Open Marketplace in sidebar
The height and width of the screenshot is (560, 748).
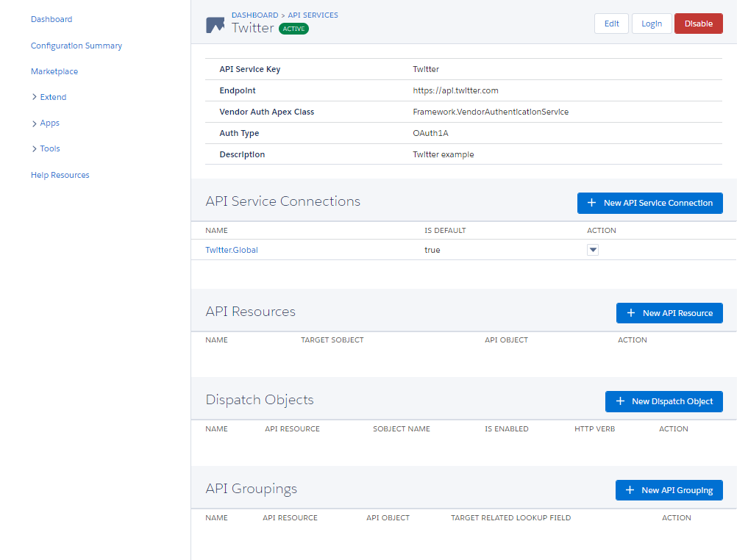pyautogui.click(x=54, y=71)
